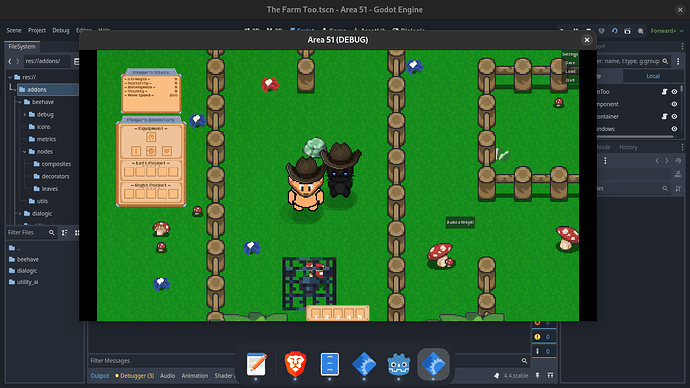Click the Filter Messages input field
This screenshot has width=690, height=388.
(304, 360)
